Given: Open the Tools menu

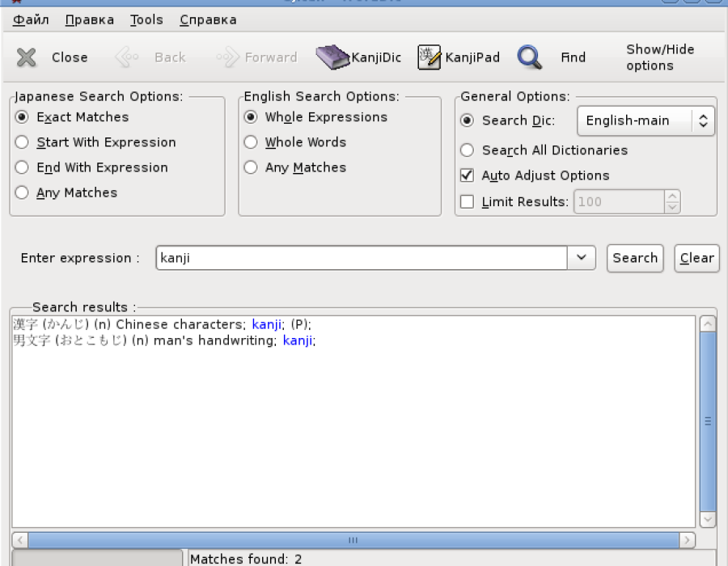Looking at the screenshot, I should pyautogui.click(x=146, y=20).
